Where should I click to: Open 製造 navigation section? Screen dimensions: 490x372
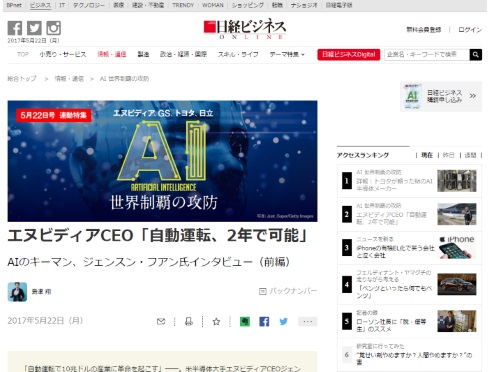(143, 54)
